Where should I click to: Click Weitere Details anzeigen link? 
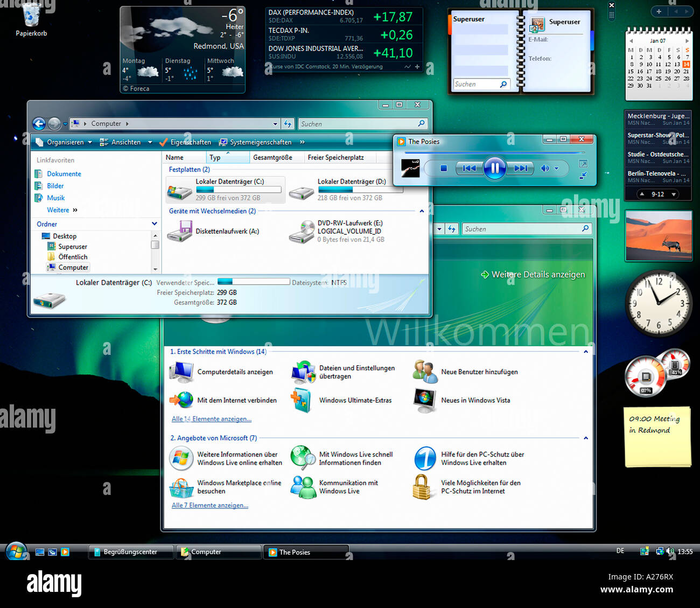pyautogui.click(x=533, y=275)
